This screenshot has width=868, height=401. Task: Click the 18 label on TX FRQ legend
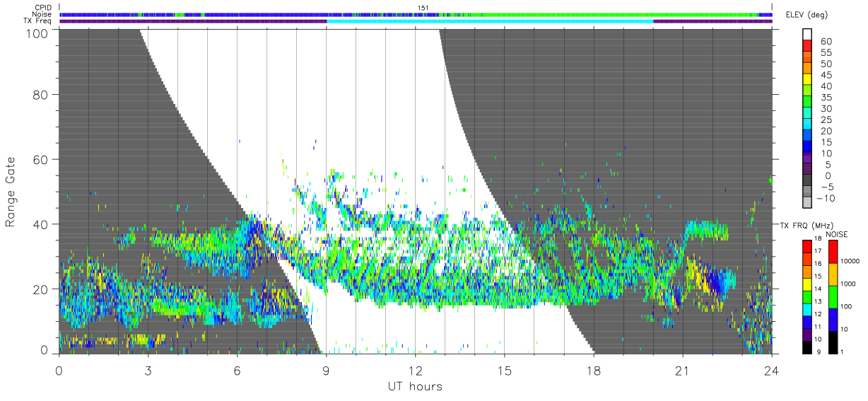(819, 239)
